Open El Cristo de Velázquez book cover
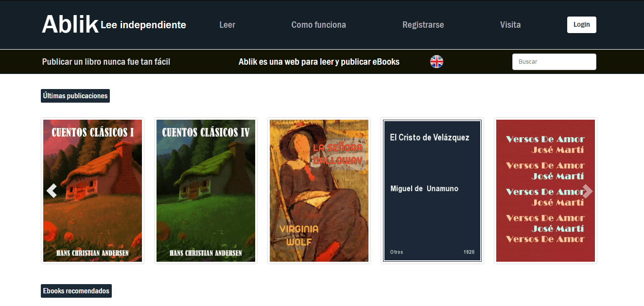This screenshot has width=644, height=306. (x=433, y=191)
